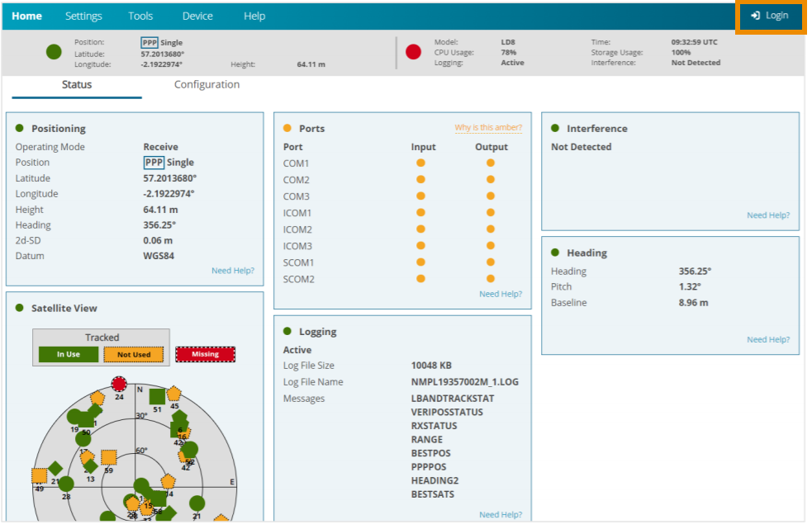Click Need Help? in the Ports panel
The image size is (812, 529).
coord(501,294)
